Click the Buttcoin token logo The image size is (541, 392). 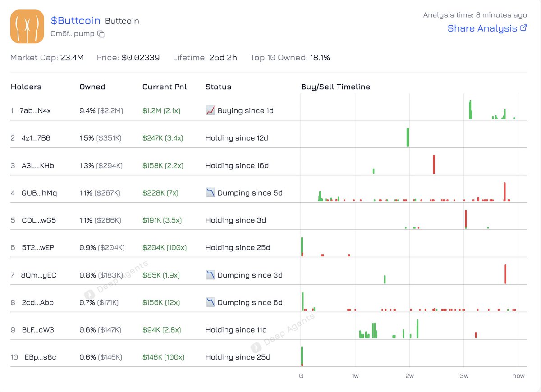coord(27,27)
